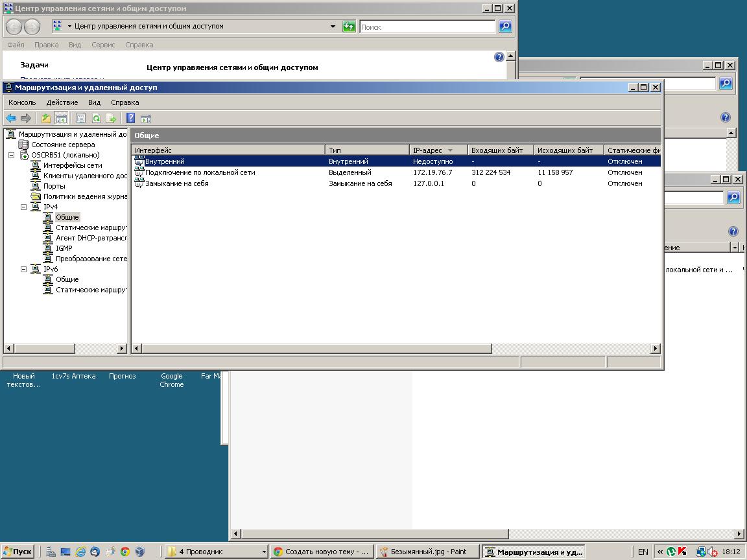747x560 pixels.
Task: Open help with the blue question mark icon
Action: pyautogui.click(x=130, y=118)
